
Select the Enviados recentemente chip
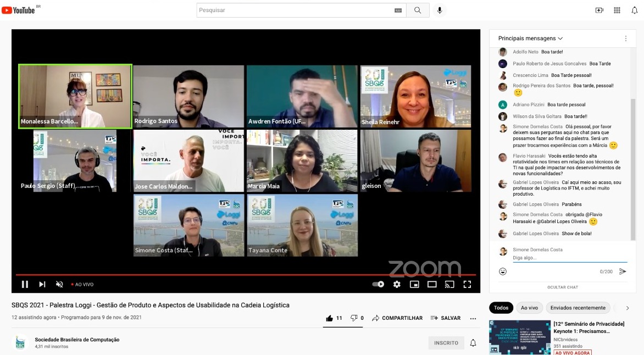pos(578,308)
